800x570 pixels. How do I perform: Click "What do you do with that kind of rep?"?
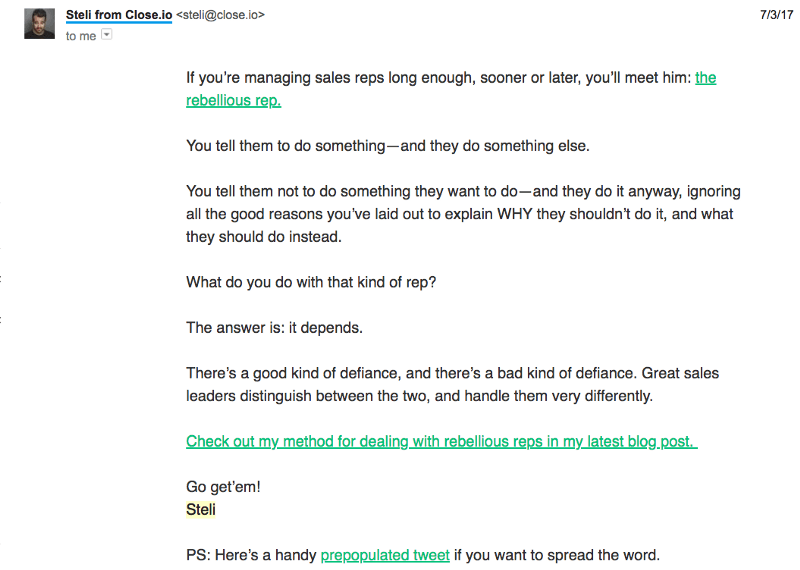(x=311, y=282)
